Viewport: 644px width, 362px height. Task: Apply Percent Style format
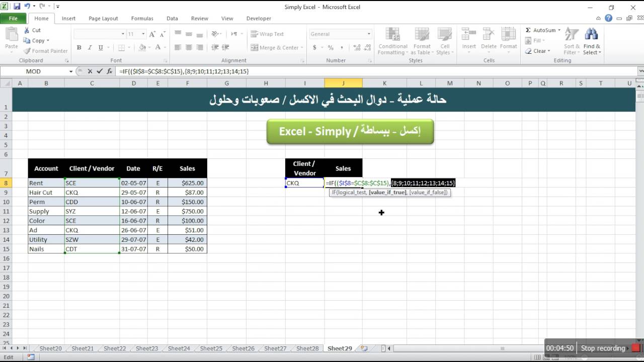(331, 48)
